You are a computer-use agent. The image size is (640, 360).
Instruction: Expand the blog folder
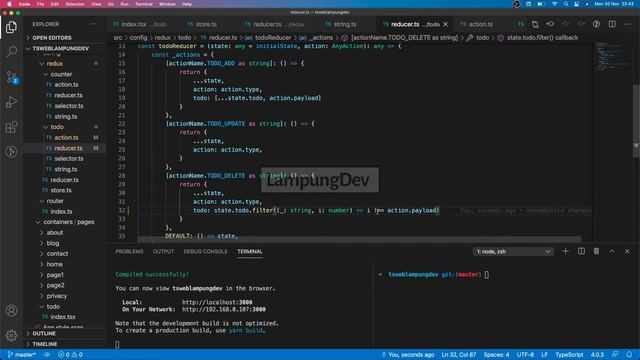(x=53, y=243)
